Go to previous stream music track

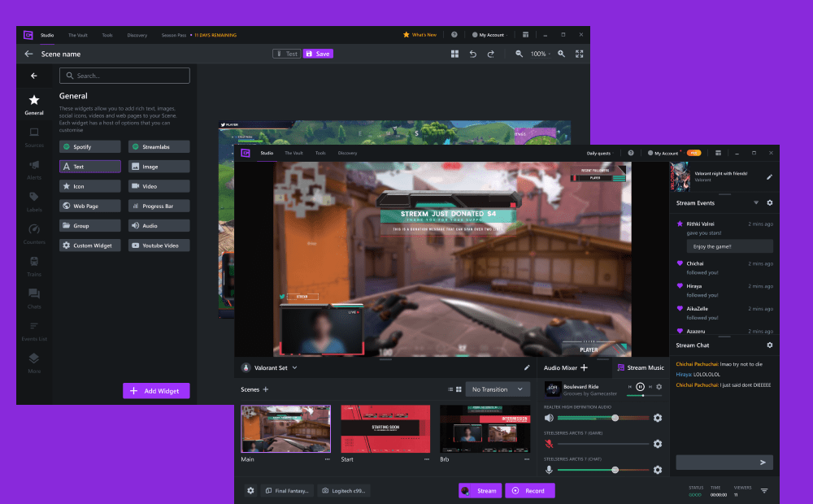tap(630, 387)
